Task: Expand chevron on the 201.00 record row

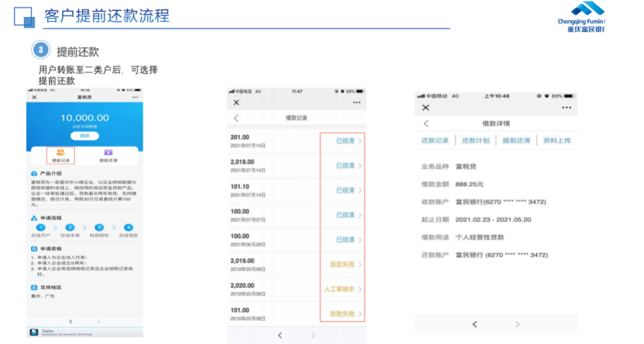Action: (x=360, y=141)
